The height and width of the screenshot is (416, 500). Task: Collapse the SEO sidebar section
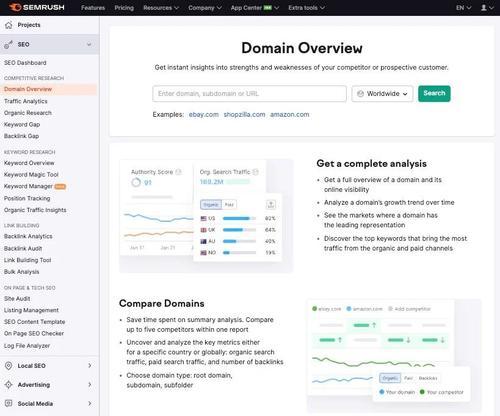pyautogui.click(x=89, y=44)
